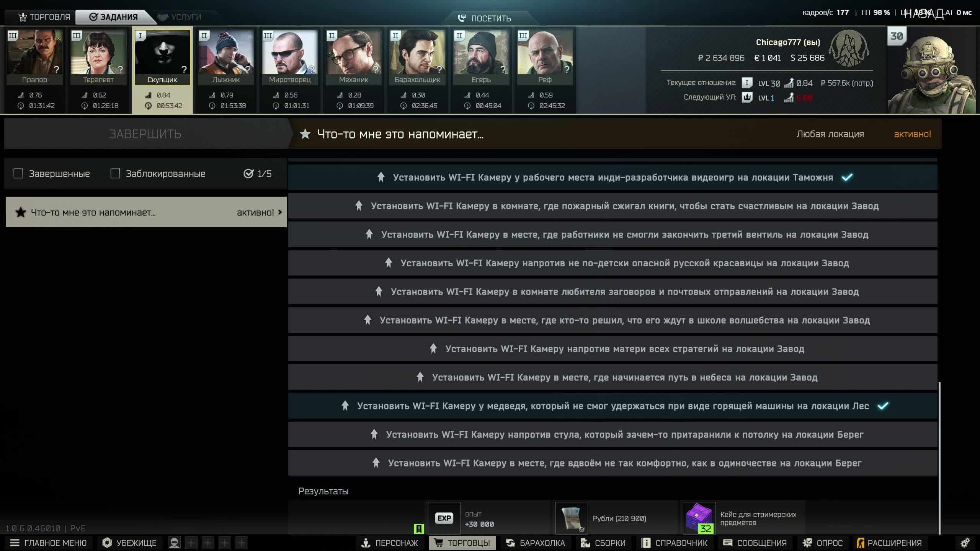
Task: Open the Главное меню
Action: point(49,543)
